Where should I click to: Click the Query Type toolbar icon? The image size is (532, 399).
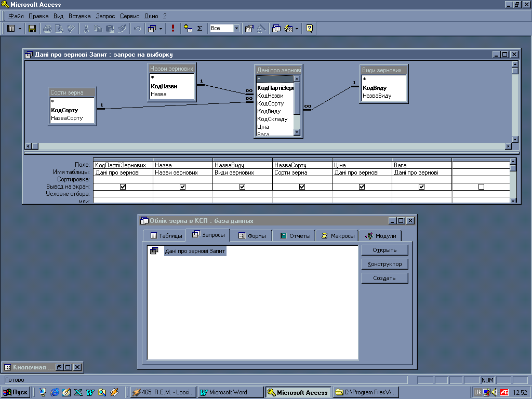(151, 29)
